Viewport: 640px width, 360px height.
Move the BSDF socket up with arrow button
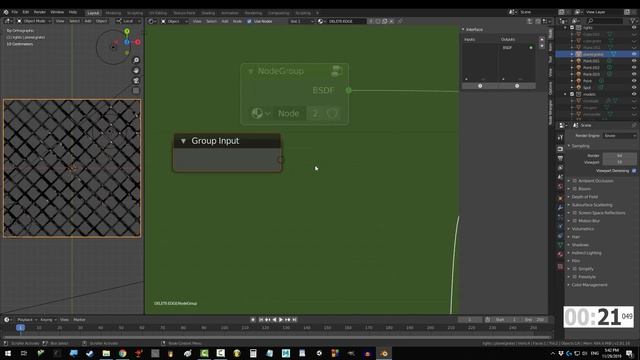pos(542,40)
